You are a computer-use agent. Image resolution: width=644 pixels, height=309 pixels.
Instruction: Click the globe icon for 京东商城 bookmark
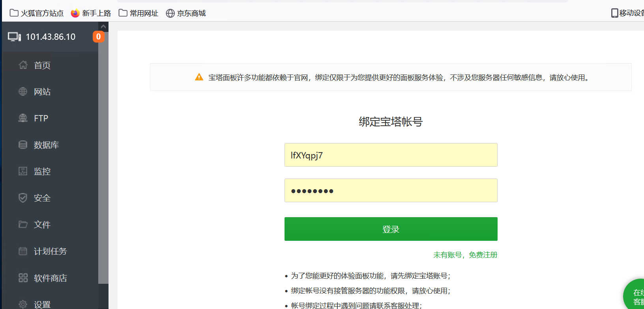coord(170,13)
